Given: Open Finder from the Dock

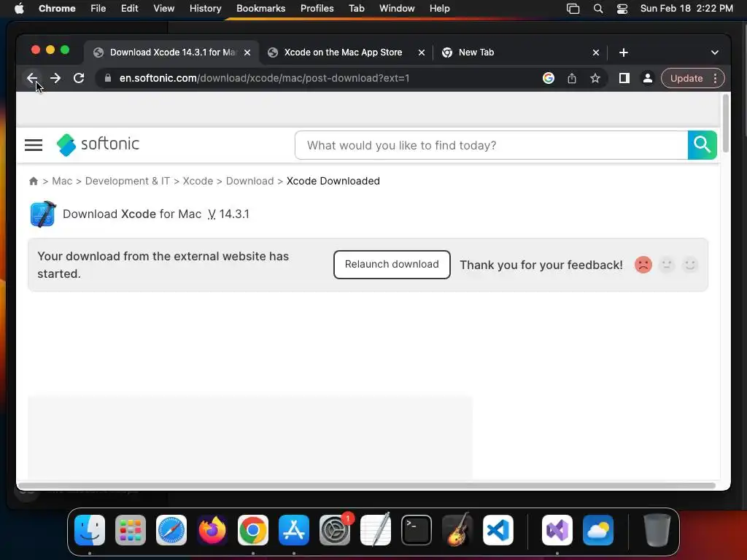Looking at the screenshot, I should [90, 530].
